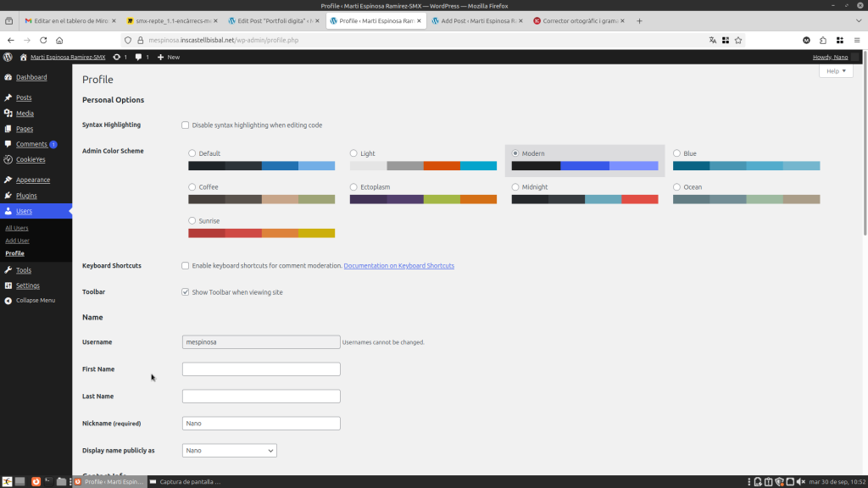Click the Plugins sidebar icon
The image size is (868, 488).
click(8, 196)
